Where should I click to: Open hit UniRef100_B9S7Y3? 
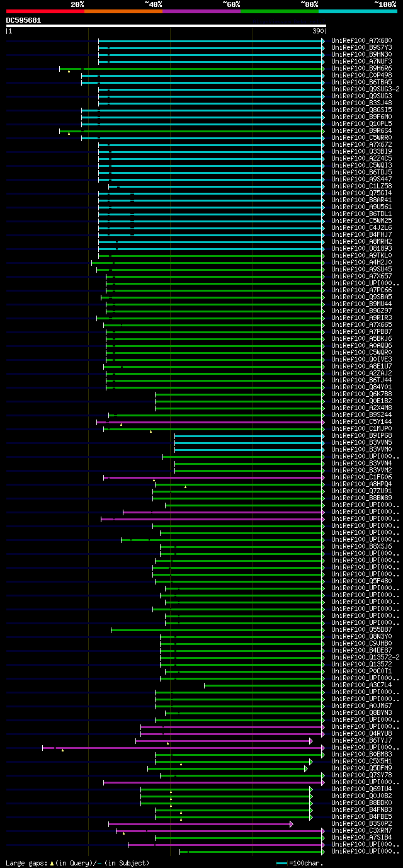point(361,47)
